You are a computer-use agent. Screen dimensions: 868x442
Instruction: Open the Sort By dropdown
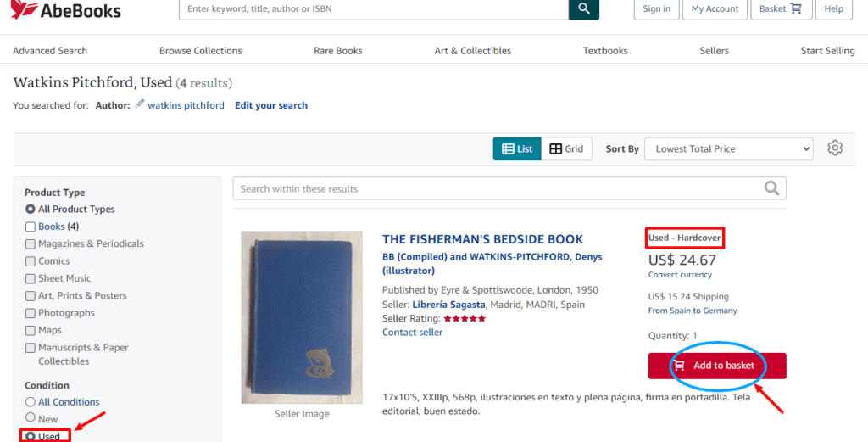tap(728, 149)
